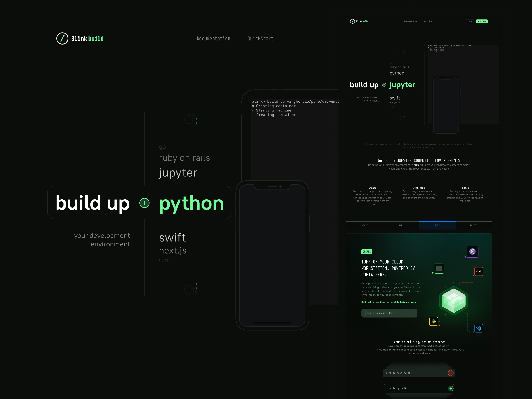Select the Emacs icon near the container graphic
Screen dimensions: 532x399
point(472,252)
